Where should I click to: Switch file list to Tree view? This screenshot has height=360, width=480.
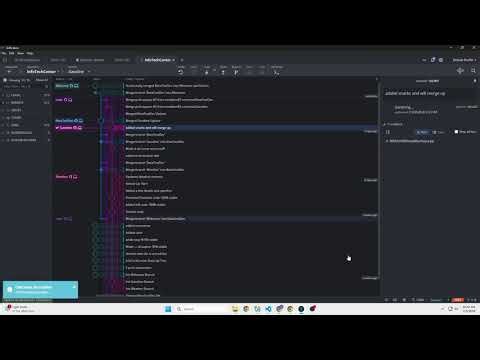pyautogui.click(x=438, y=132)
